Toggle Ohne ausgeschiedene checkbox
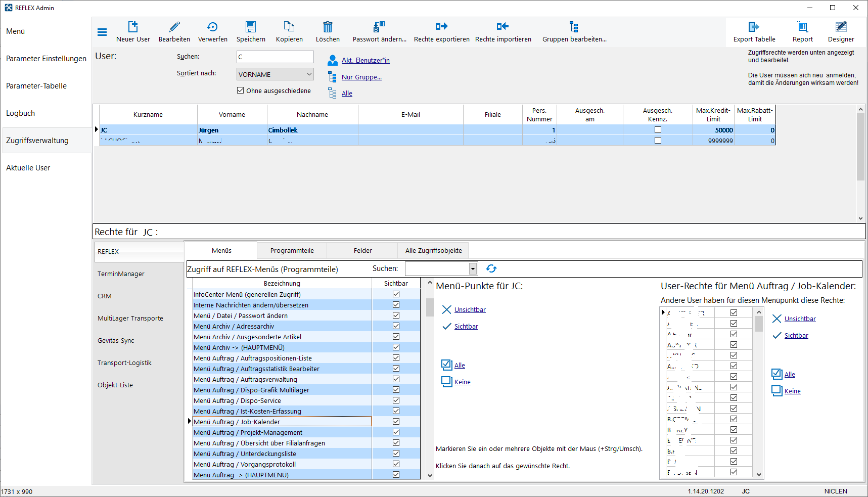 pyautogui.click(x=241, y=91)
